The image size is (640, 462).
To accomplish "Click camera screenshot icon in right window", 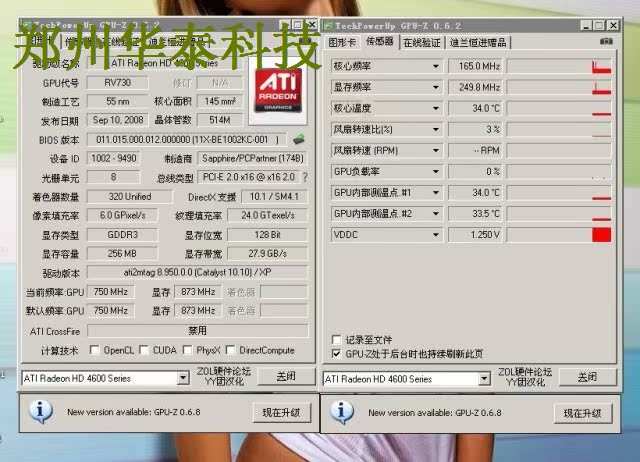I will (607, 41).
